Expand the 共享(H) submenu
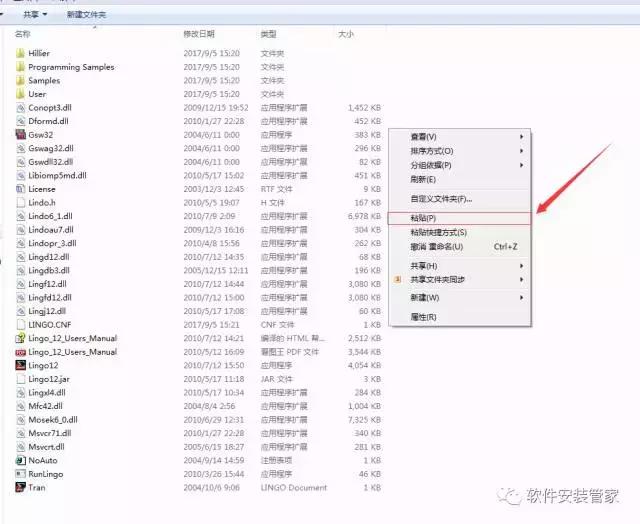Screen dimensions: 640x524 tap(459, 266)
